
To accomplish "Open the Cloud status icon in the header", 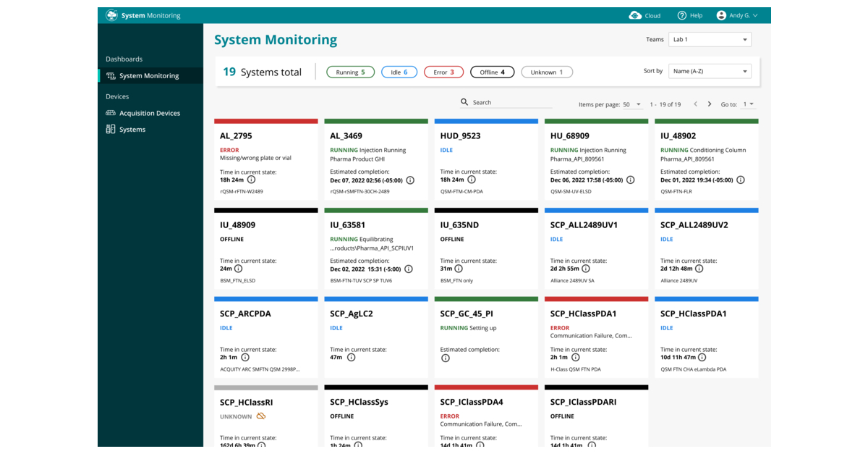I will click(633, 14).
